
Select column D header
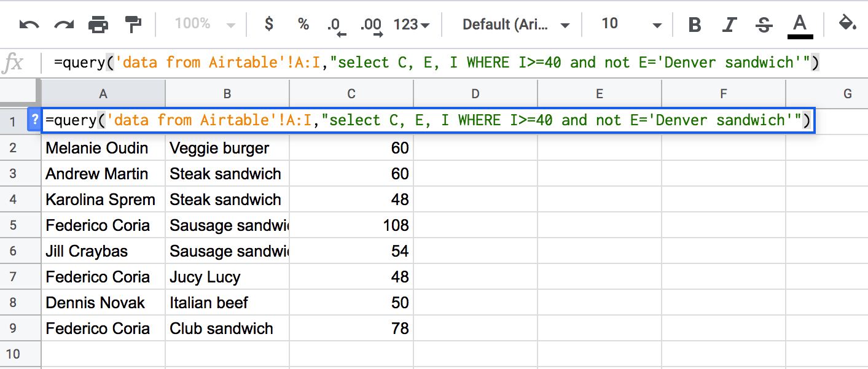click(x=475, y=93)
